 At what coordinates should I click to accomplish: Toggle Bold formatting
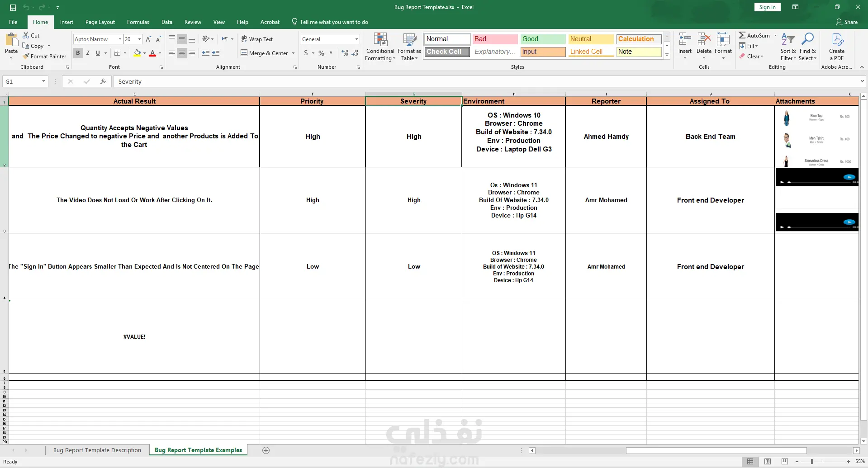click(x=78, y=53)
